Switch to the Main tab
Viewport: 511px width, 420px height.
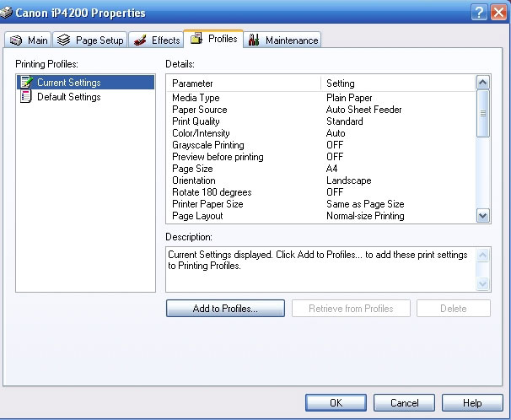pos(28,40)
